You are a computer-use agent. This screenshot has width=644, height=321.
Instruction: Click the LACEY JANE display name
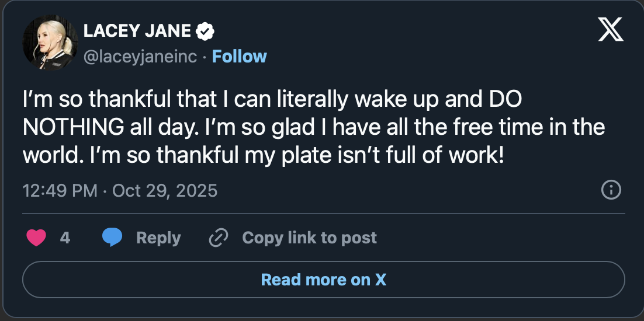pos(138,32)
